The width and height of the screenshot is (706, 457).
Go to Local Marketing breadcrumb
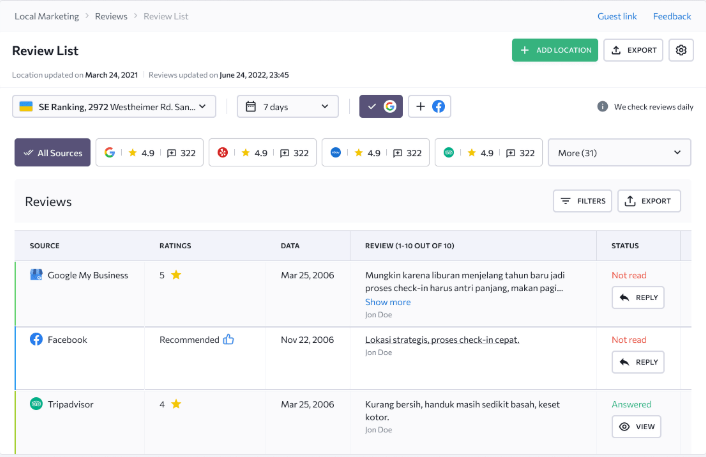click(x=46, y=16)
